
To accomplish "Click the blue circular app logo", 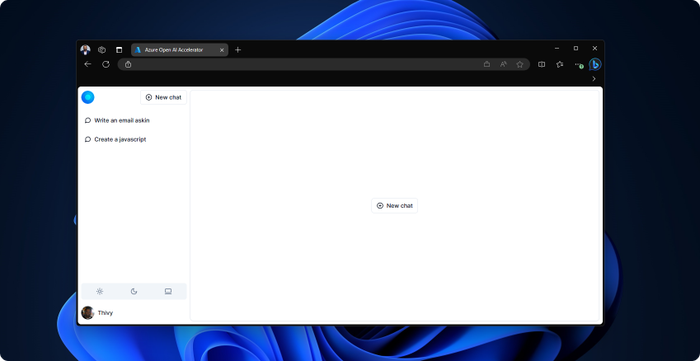I will point(88,97).
